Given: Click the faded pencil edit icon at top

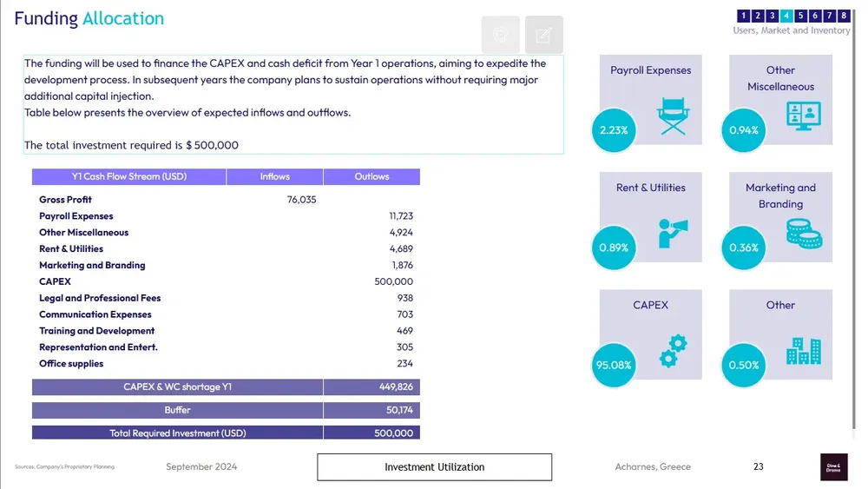Looking at the screenshot, I should [x=544, y=35].
